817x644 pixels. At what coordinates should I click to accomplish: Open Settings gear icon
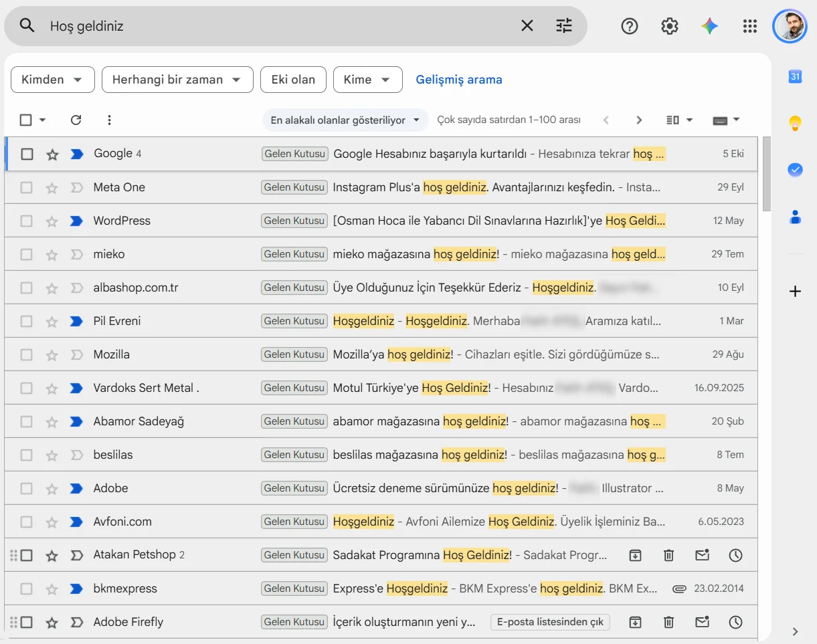(670, 26)
